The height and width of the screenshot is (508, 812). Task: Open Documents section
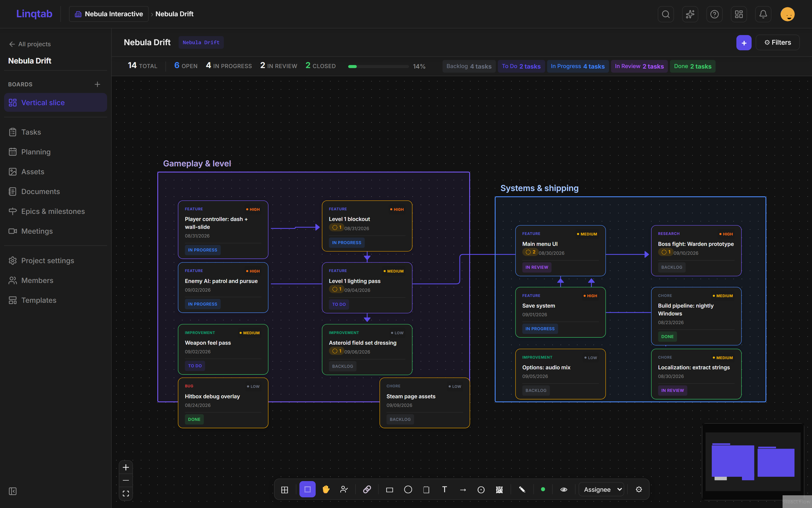tap(55, 192)
